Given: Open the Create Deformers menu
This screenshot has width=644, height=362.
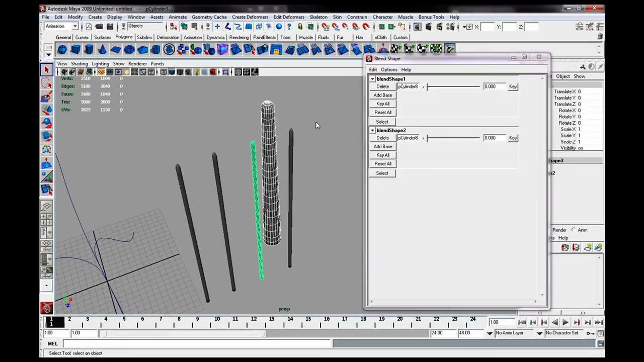Looking at the screenshot, I should click(x=250, y=17).
